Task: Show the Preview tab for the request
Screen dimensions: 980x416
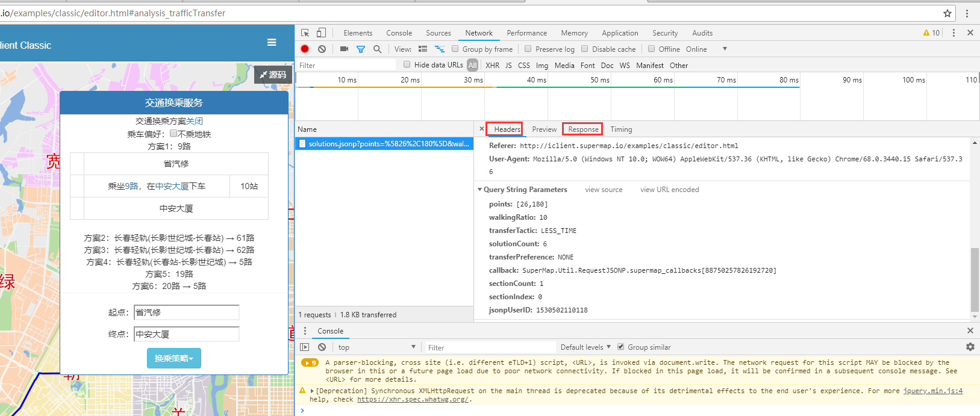Action: 545,129
